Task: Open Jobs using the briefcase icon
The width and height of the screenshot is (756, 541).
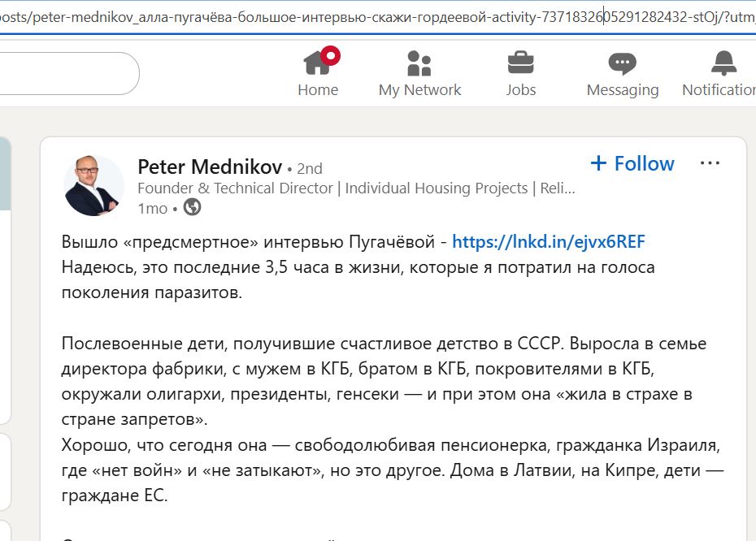Action: tap(520, 63)
